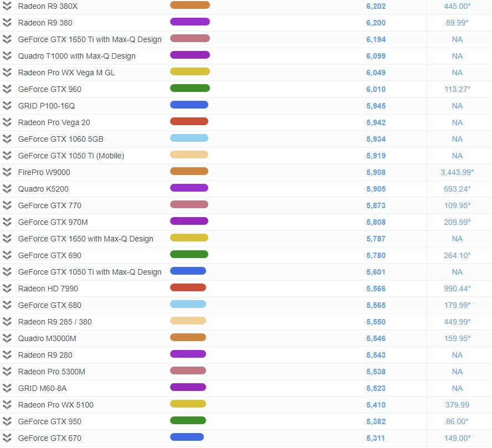Click the price 693.24* for Quadro K5200
This screenshot has width=492, height=448.
457,189
